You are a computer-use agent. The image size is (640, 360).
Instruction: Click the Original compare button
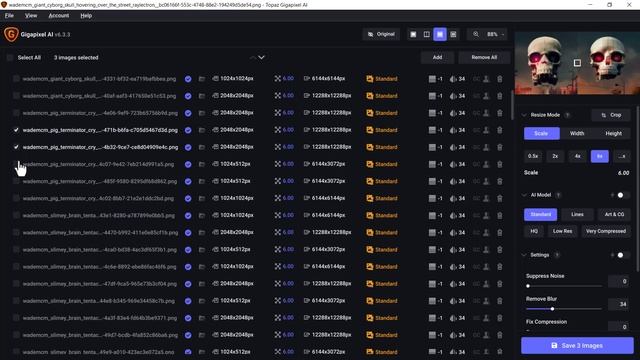coord(381,34)
